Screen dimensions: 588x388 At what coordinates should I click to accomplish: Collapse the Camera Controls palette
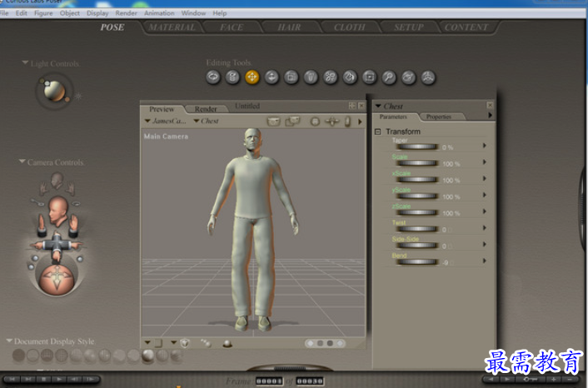point(22,162)
